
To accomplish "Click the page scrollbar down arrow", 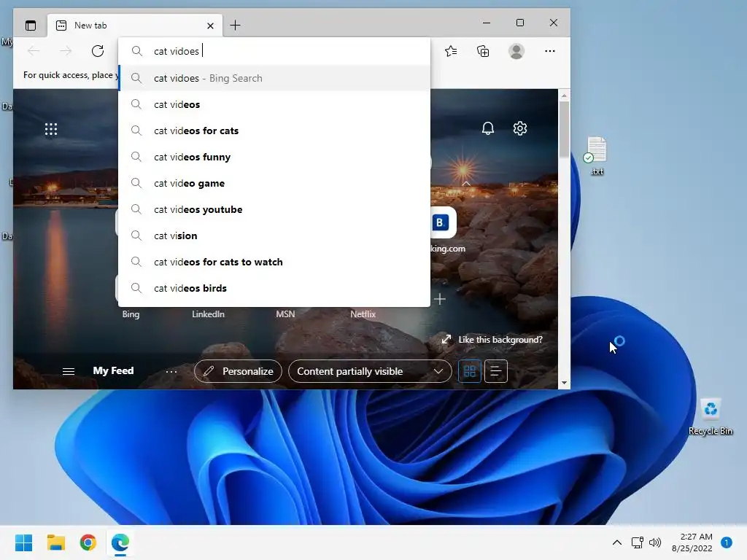I will click(564, 383).
